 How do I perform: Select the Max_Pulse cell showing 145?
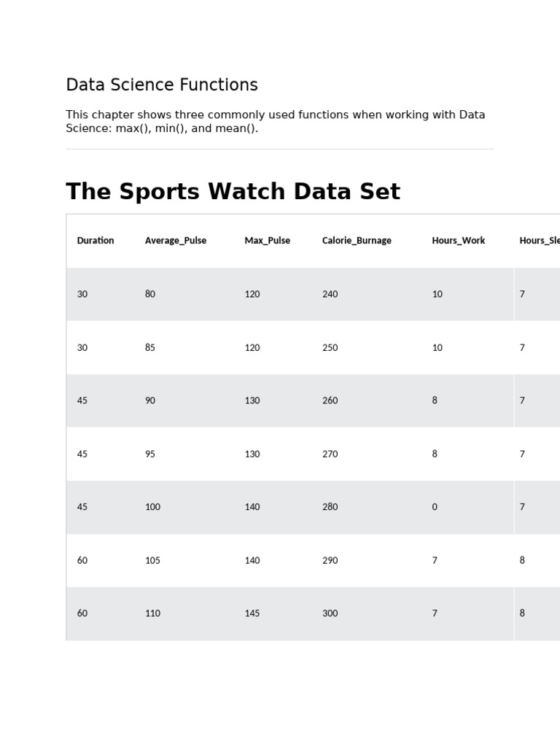click(252, 614)
